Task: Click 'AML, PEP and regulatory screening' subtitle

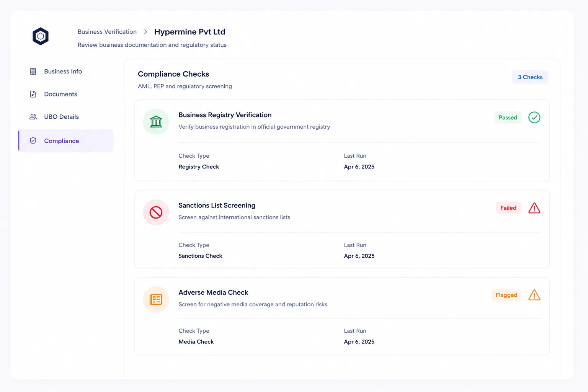Action: [x=185, y=87]
